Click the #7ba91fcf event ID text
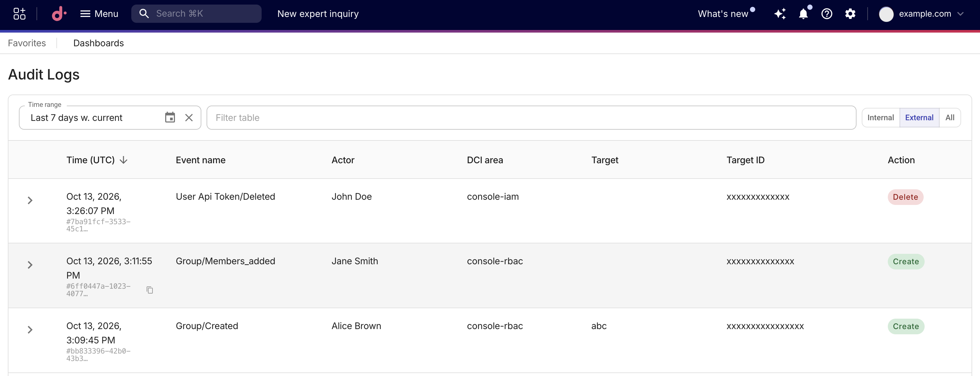Screen dimensions: 980x376 click(98, 225)
